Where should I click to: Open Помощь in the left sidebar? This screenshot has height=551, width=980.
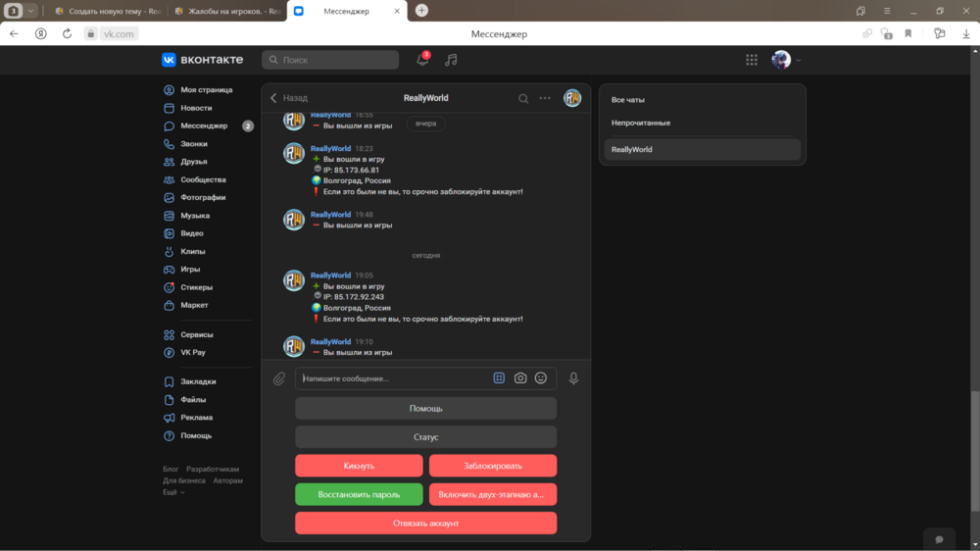[x=196, y=436]
